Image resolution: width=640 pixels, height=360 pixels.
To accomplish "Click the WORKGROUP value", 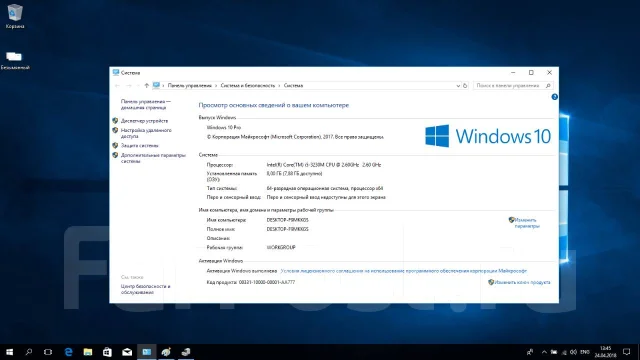I will click(281, 247).
